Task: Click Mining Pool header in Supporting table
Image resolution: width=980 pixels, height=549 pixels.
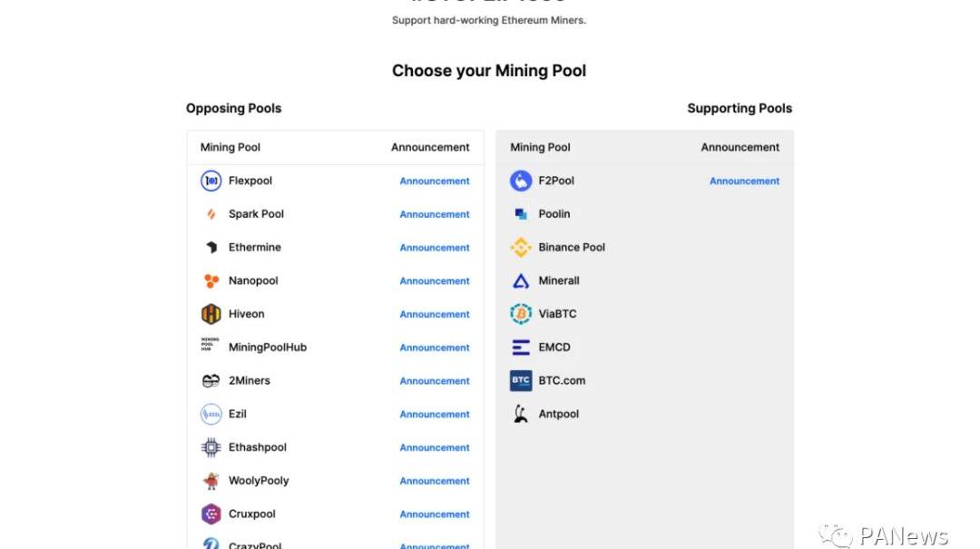Action: (x=540, y=148)
